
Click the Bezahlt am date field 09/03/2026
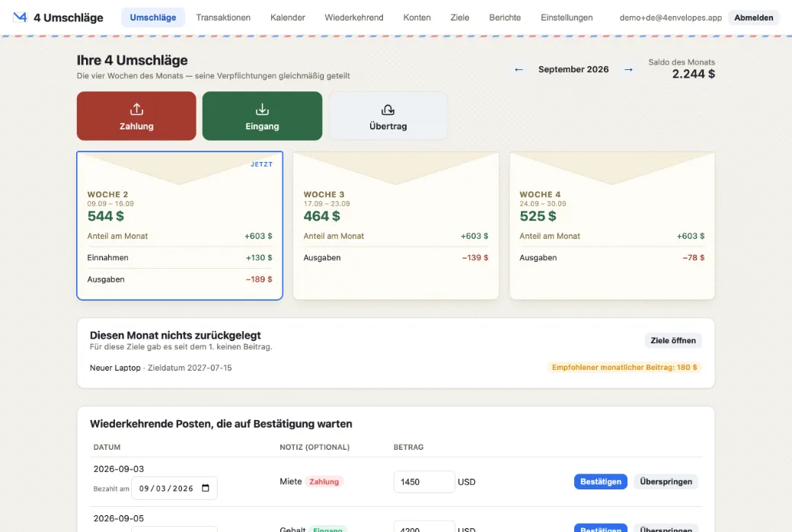coord(174,488)
